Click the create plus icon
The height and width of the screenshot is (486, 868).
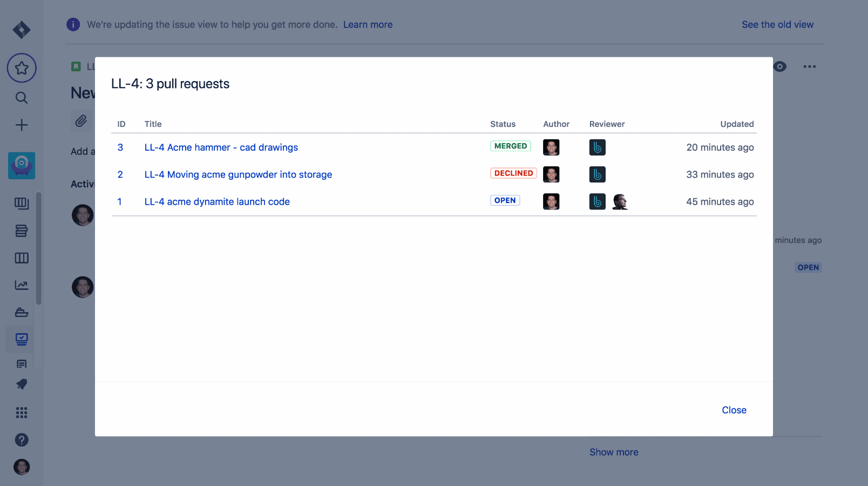(22, 125)
